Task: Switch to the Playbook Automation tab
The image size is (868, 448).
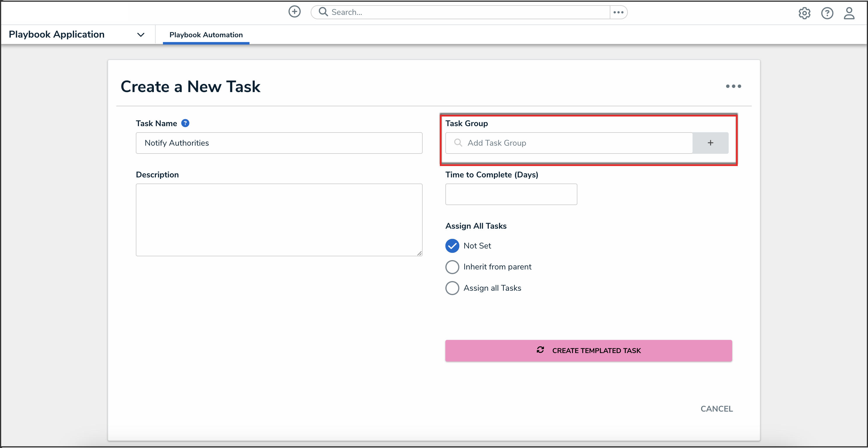Action: coord(206,35)
